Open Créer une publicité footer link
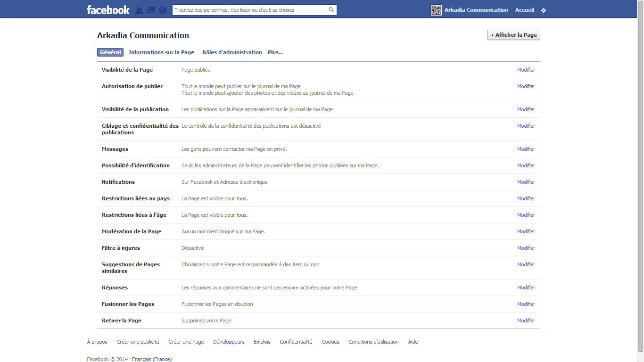The width and height of the screenshot is (644, 362). pos(138,342)
